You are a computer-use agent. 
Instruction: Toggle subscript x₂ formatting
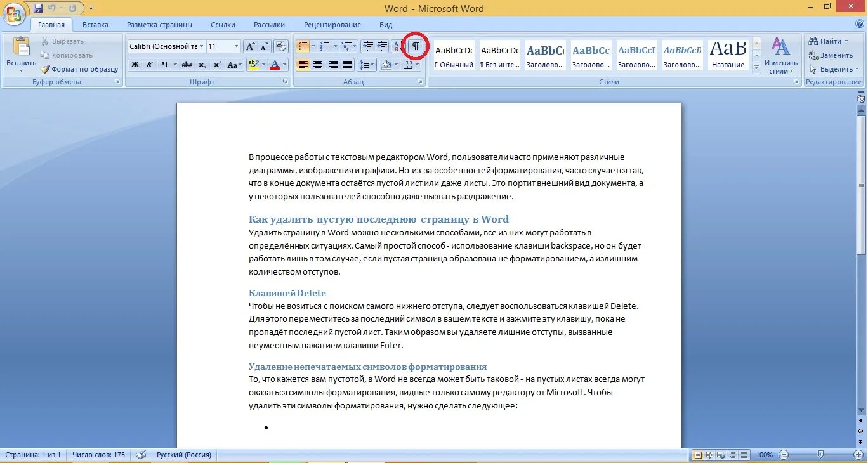tap(202, 65)
